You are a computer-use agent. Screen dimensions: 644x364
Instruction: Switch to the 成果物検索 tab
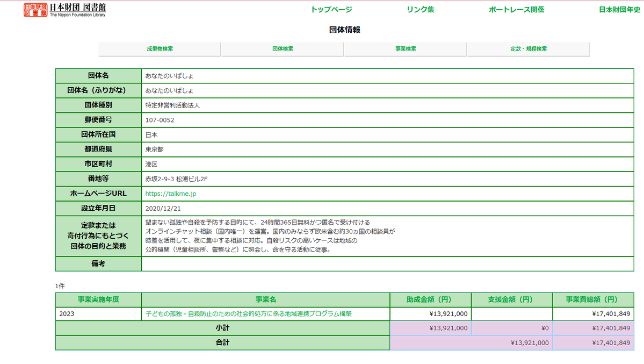point(160,49)
